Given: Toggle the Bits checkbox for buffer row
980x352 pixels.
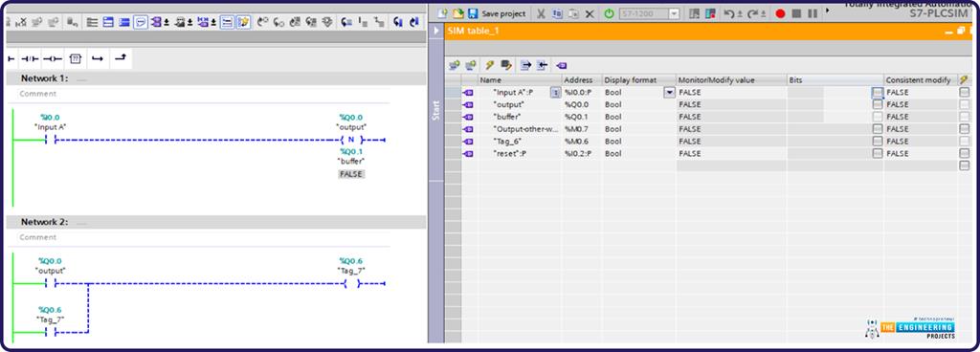Looking at the screenshot, I should click(878, 117).
